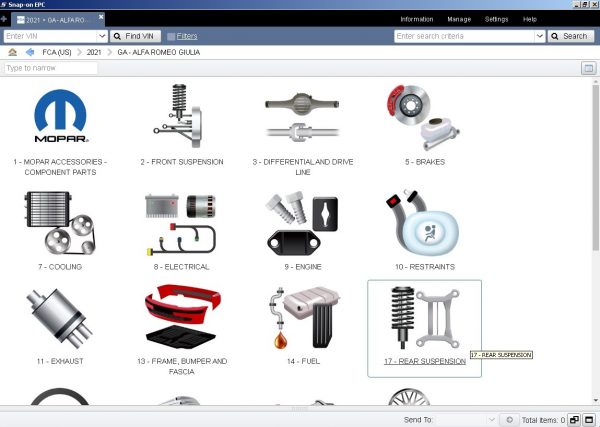Click the 7 - COOLING label

(x=60, y=267)
